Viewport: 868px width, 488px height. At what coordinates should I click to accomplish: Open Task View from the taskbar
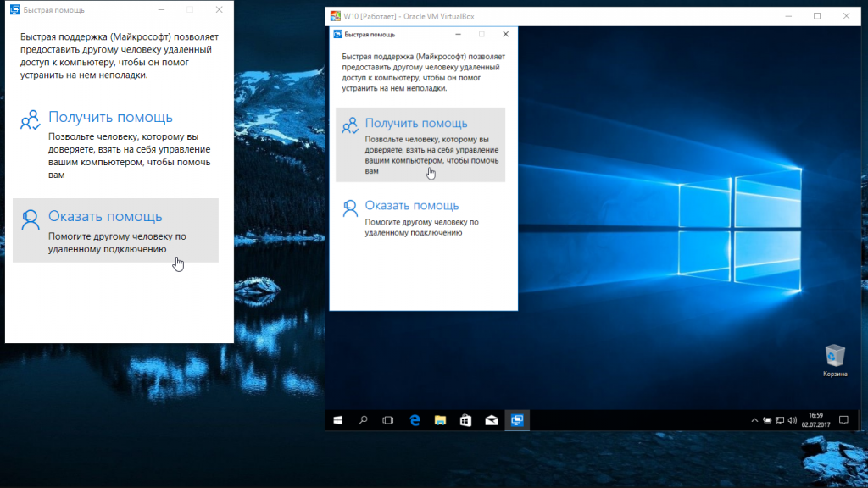pyautogui.click(x=388, y=420)
